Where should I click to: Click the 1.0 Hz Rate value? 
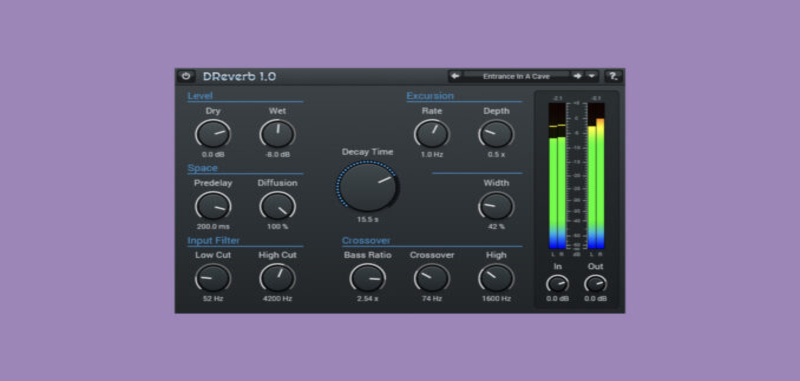click(432, 155)
